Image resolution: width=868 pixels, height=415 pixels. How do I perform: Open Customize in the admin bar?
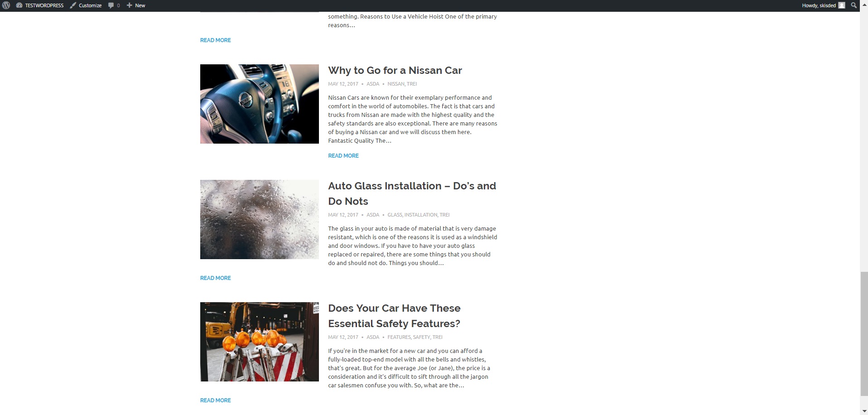(x=86, y=5)
